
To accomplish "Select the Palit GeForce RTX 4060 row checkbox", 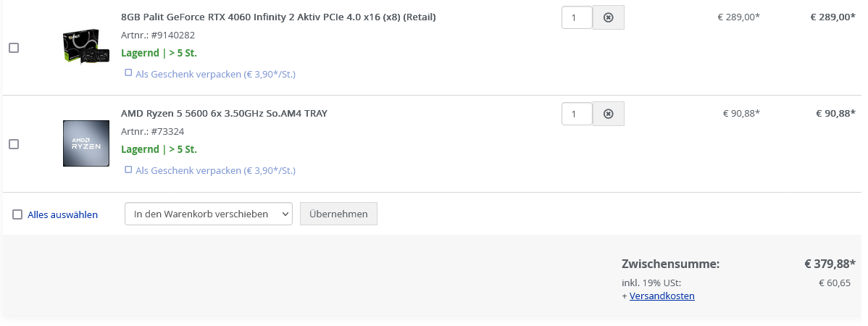I will tap(14, 48).
